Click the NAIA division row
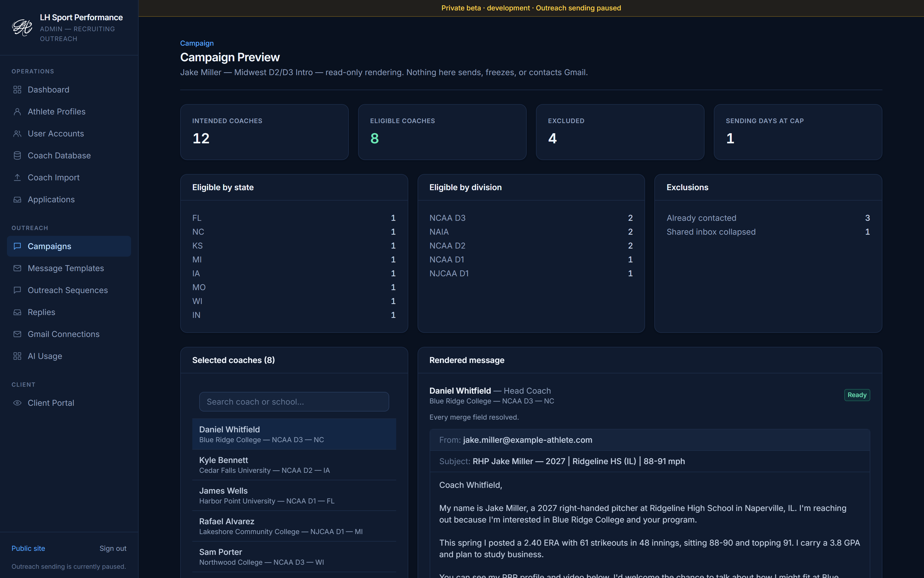 [x=531, y=232]
